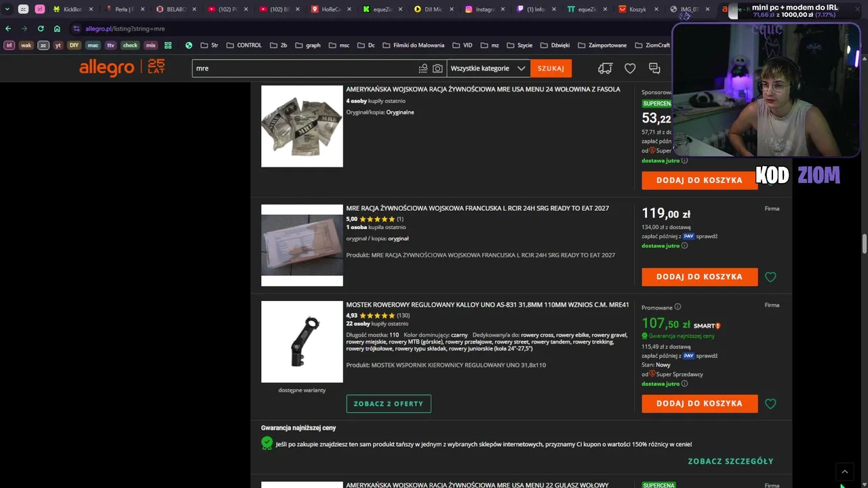
Task: Open the tab search dropdown arrow
Action: coord(7,9)
